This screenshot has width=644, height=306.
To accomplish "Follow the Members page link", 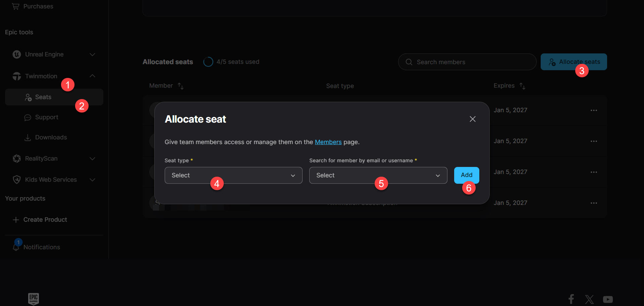I will coord(328,142).
